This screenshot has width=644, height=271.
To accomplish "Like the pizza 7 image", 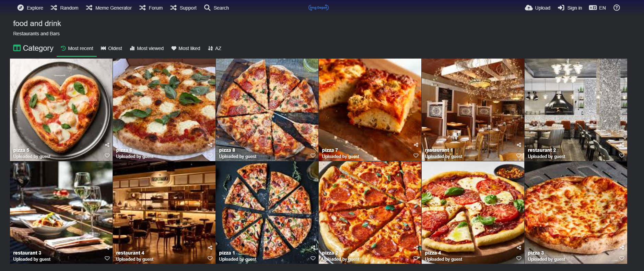I will click(x=416, y=156).
